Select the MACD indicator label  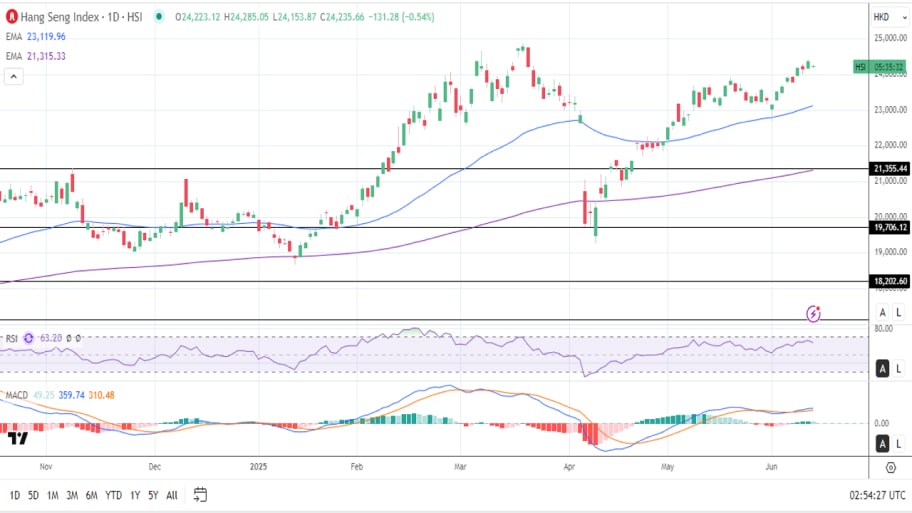click(x=17, y=395)
